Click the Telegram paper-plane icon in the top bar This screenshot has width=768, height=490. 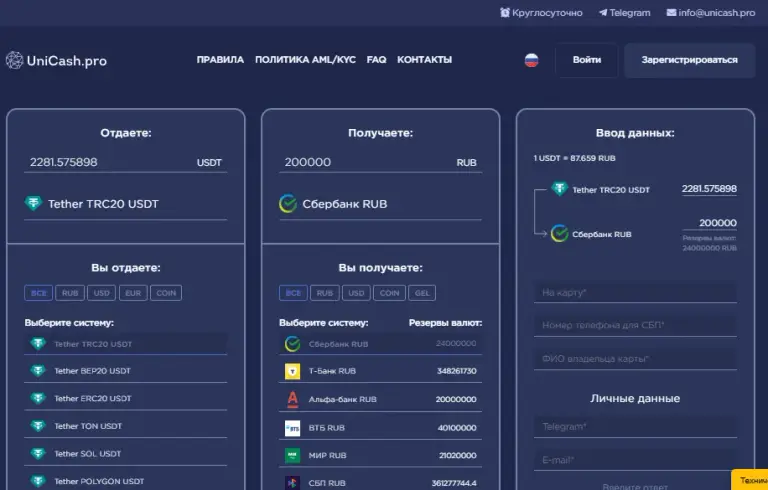pos(603,13)
